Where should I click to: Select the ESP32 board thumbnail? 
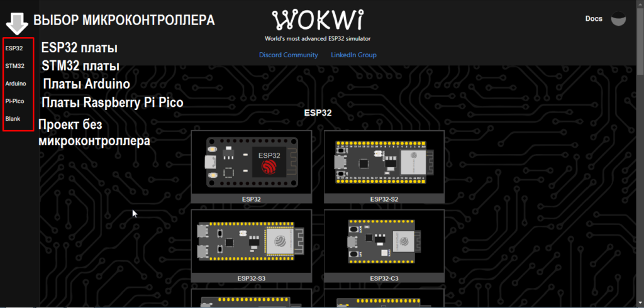click(x=252, y=163)
